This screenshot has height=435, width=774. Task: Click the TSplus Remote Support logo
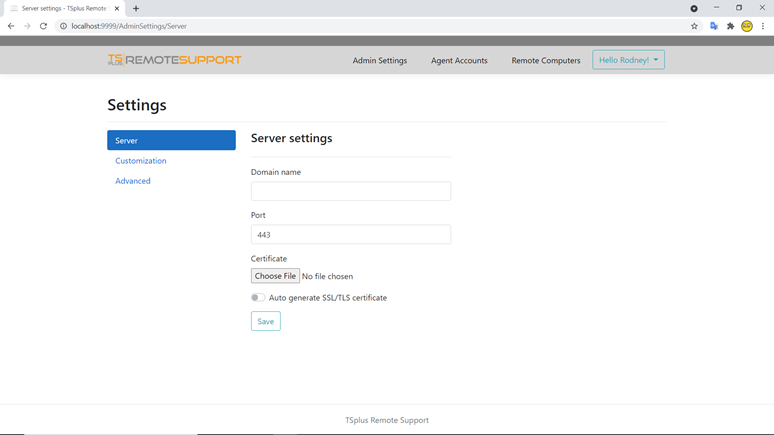click(174, 60)
